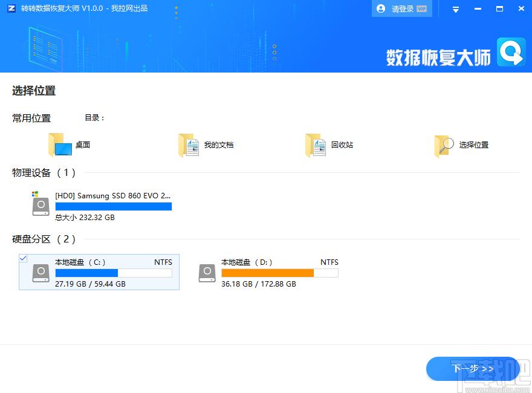Click the NTFS label of D: drive
The height and width of the screenshot is (393, 532).
click(329, 262)
